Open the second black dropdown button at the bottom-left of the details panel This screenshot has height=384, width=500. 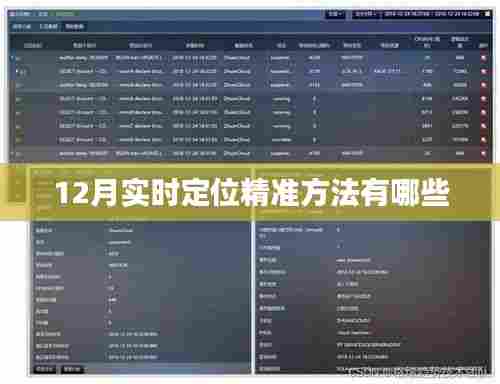73,369
